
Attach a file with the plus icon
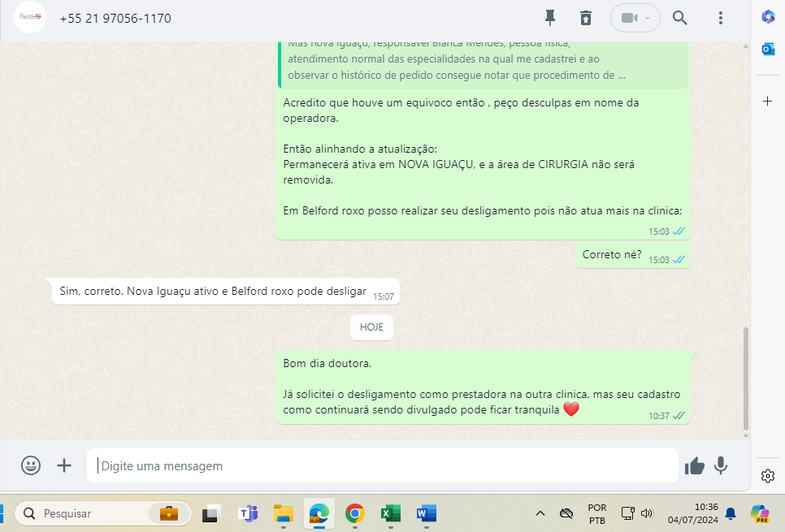64,465
